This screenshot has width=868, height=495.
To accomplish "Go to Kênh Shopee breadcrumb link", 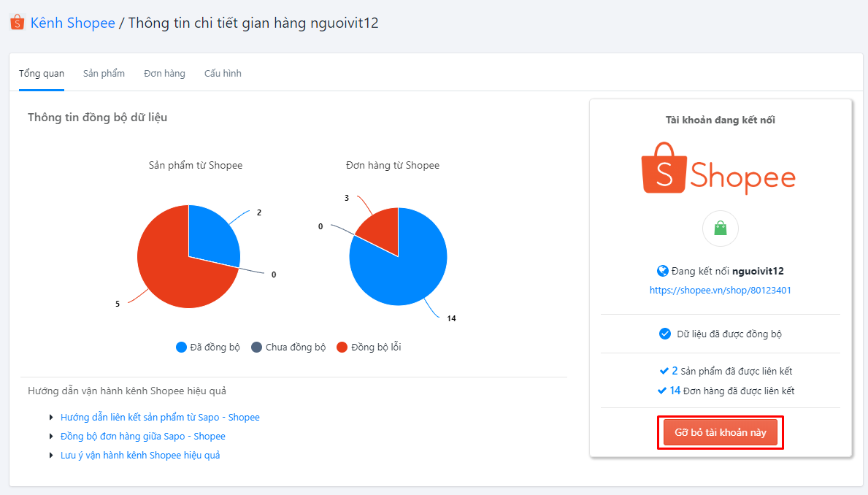I will (72, 23).
